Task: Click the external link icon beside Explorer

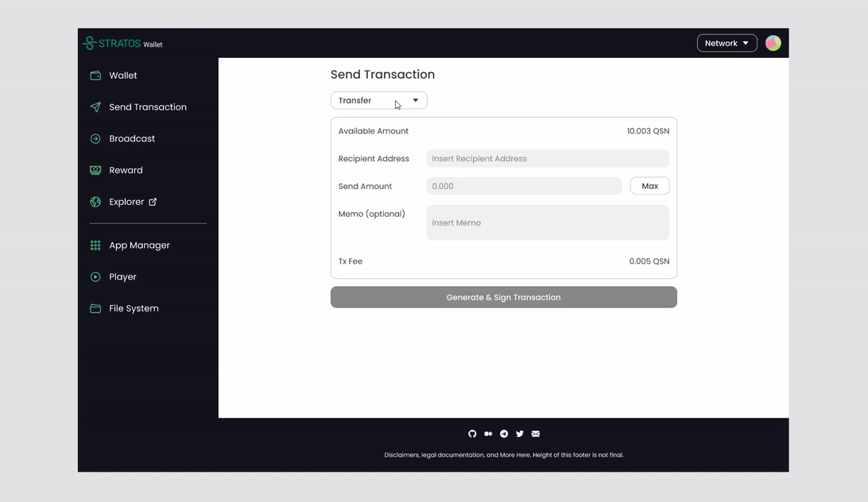Action: tap(153, 202)
